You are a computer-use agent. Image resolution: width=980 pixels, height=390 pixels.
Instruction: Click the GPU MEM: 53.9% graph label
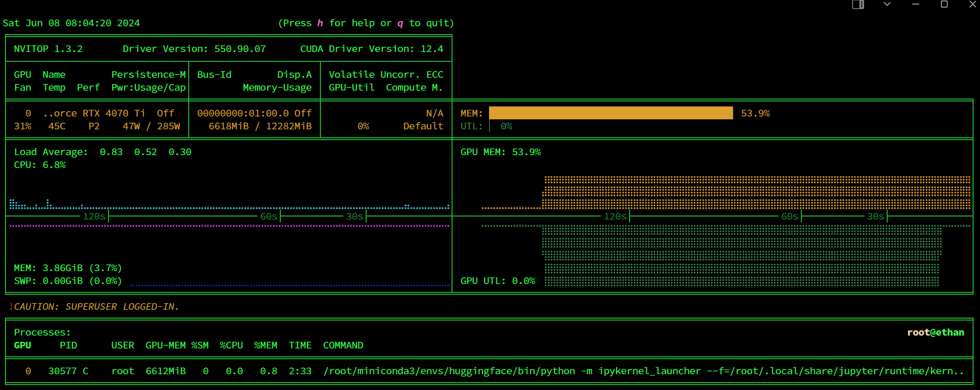(x=500, y=152)
